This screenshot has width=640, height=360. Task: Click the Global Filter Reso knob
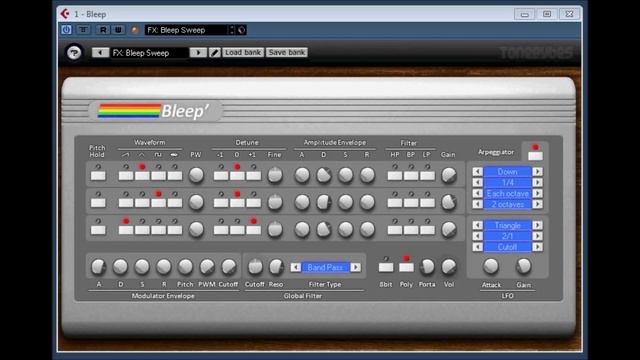(x=276, y=267)
